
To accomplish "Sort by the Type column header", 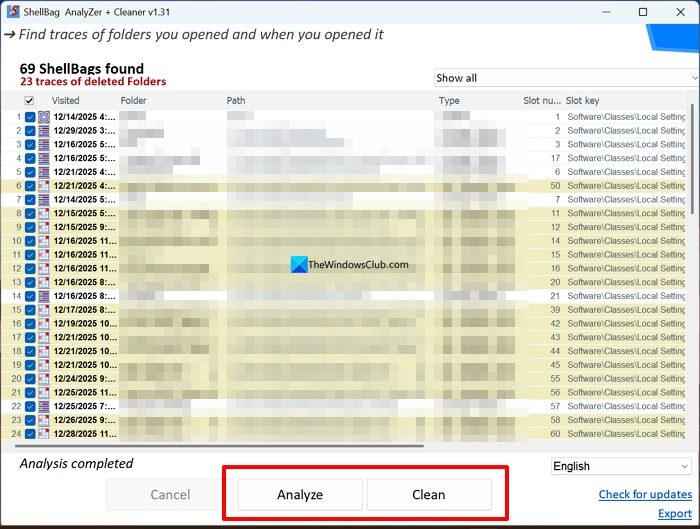I will click(449, 100).
